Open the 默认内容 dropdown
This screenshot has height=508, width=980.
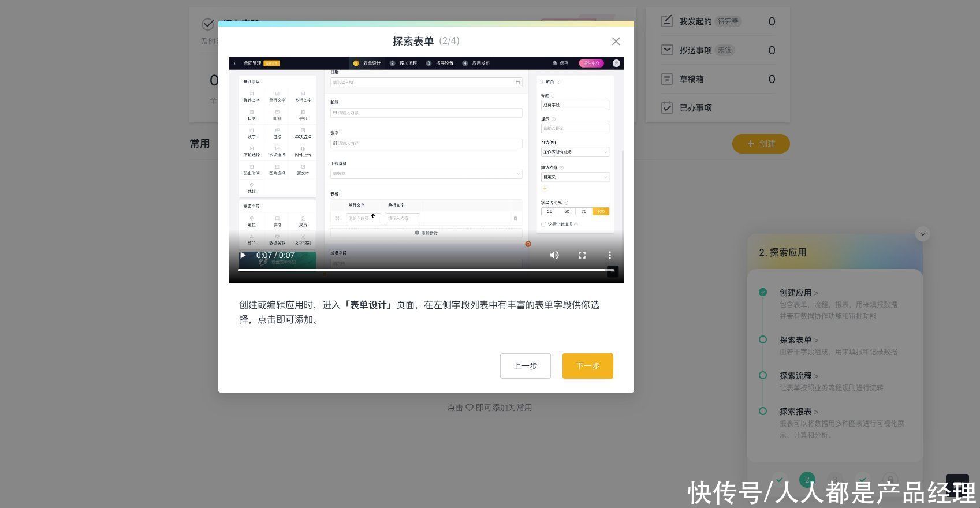pyautogui.click(x=575, y=177)
